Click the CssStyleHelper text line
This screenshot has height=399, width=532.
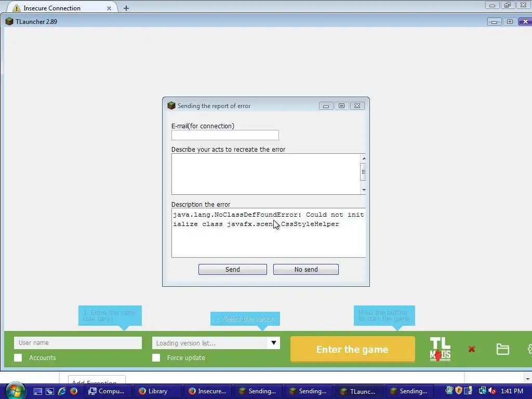click(x=256, y=224)
